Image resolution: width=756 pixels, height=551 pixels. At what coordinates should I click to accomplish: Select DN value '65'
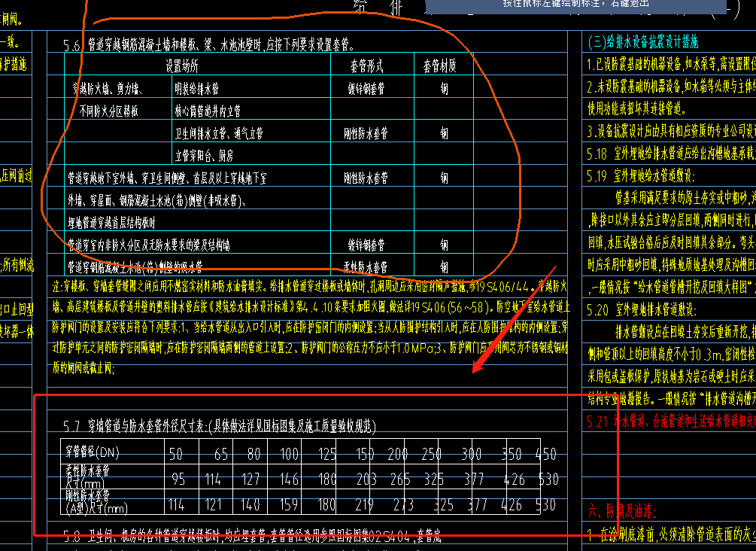[x=221, y=454]
